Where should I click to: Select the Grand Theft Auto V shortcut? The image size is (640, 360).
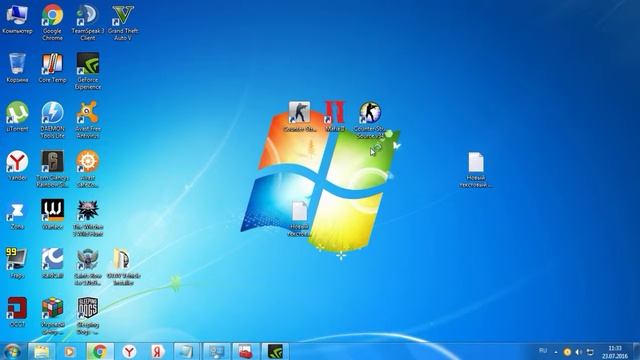[x=123, y=22]
